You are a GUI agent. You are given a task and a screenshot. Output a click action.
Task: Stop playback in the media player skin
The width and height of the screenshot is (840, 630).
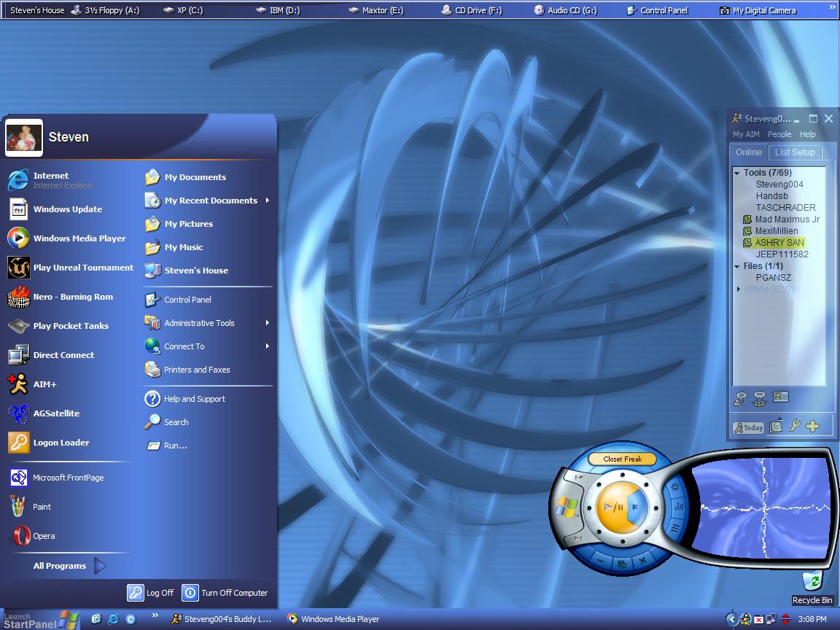(x=634, y=506)
